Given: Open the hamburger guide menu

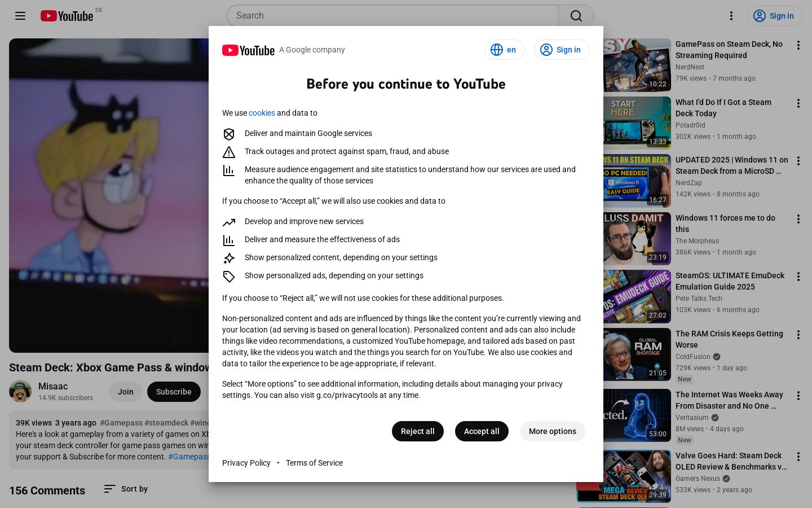Looking at the screenshot, I should point(20,16).
